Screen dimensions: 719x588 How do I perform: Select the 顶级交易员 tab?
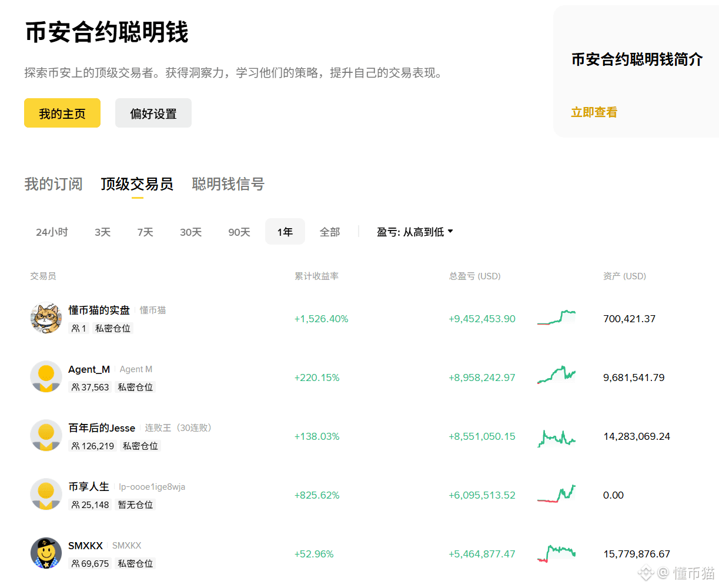[137, 184]
